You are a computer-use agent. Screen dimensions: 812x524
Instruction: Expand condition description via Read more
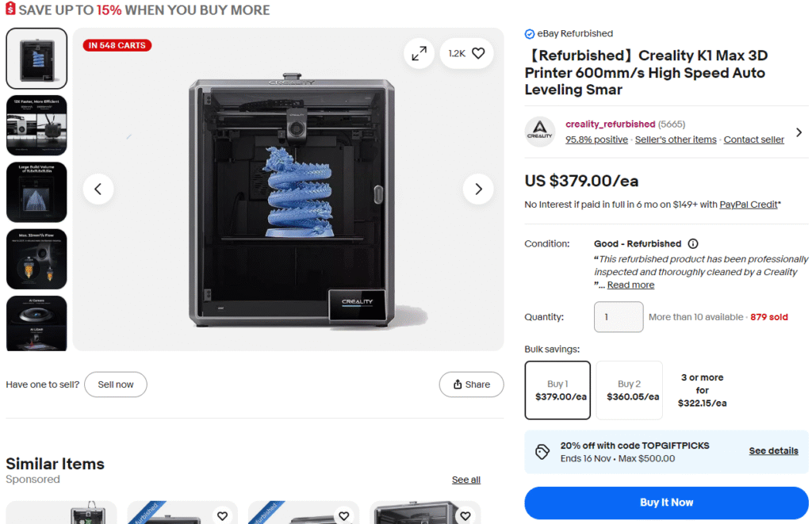pyautogui.click(x=630, y=285)
